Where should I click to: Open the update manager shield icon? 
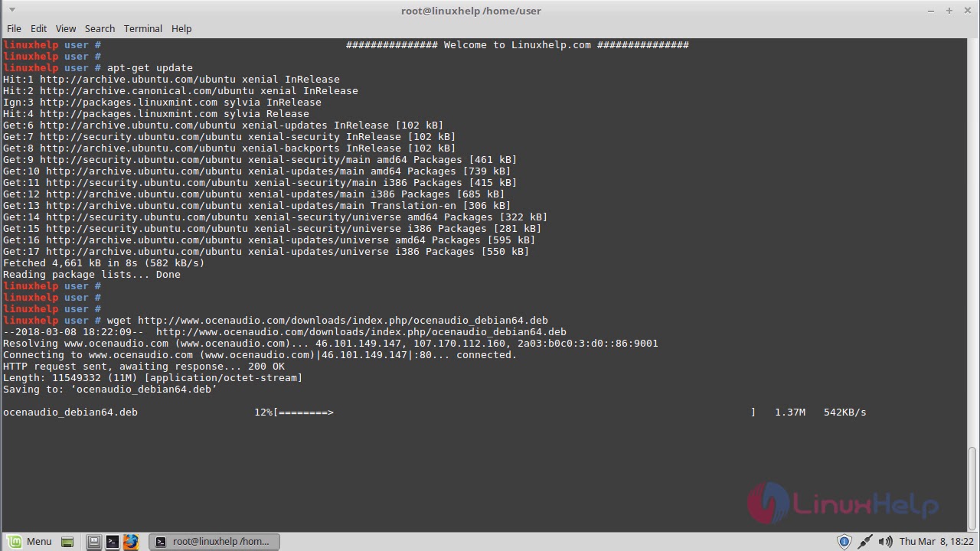click(844, 542)
